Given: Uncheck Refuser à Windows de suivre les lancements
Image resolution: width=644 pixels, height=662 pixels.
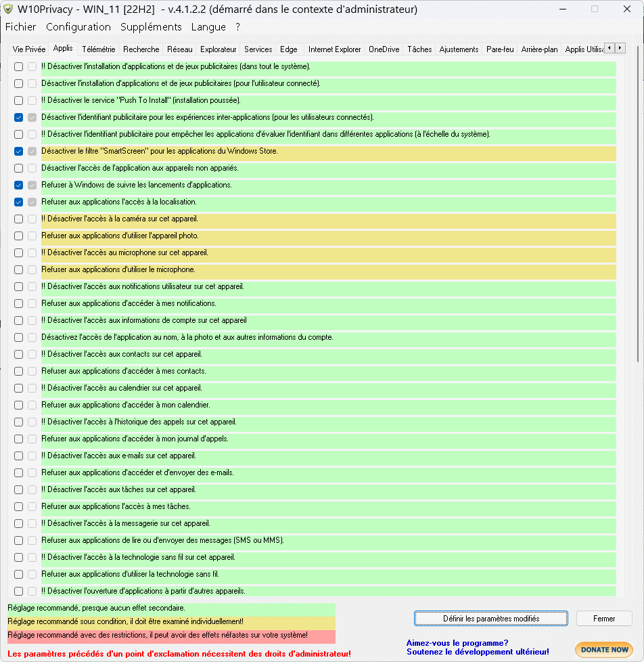Looking at the screenshot, I should pos(18,185).
